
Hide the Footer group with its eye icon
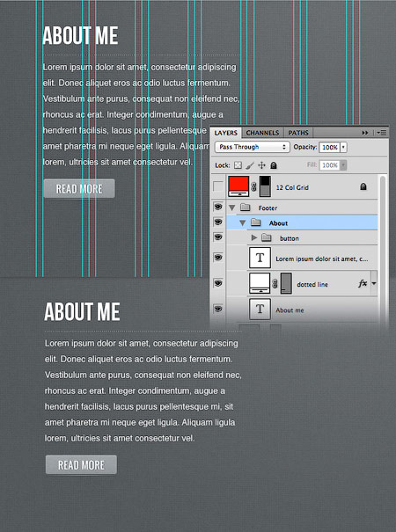pos(218,207)
